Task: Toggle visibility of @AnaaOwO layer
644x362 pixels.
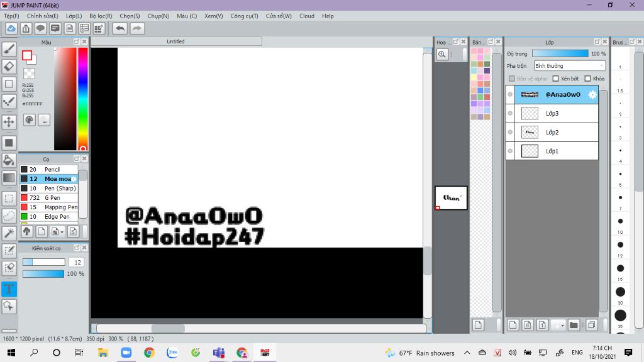Action: (x=510, y=94)
